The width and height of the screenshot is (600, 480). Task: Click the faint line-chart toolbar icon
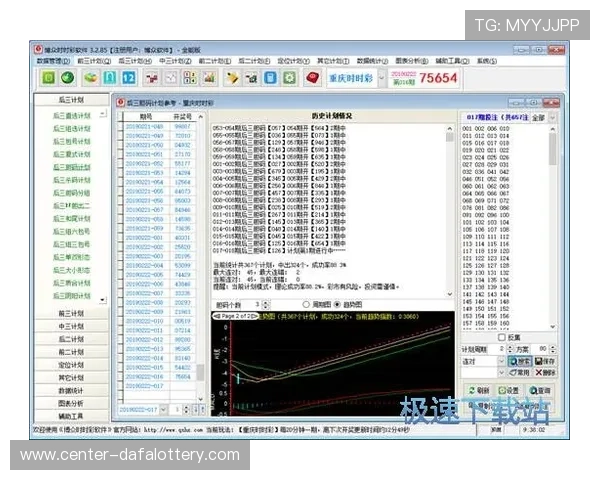pos(171,78)
